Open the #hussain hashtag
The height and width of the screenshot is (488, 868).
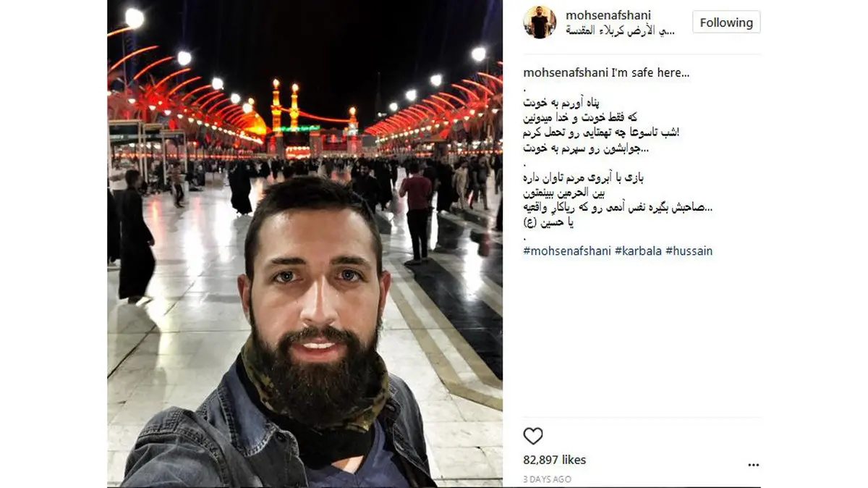(689, 251)
